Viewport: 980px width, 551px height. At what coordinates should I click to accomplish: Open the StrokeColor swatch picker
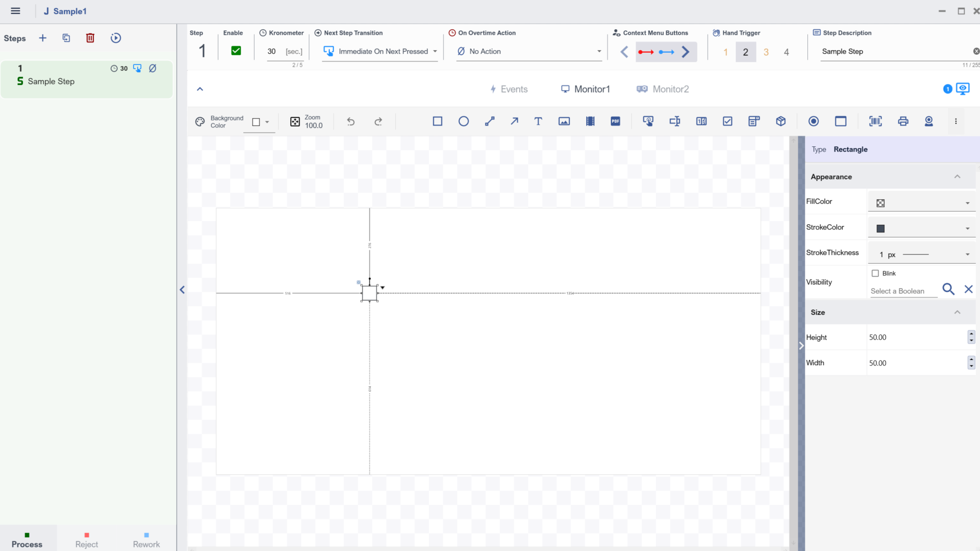[921, 228]
